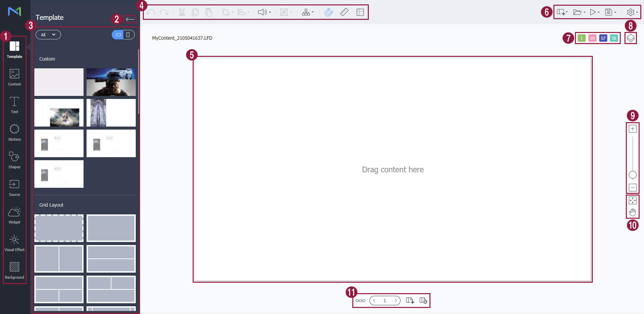
Task: Open the All template filter dropdown
Action: 48,35
